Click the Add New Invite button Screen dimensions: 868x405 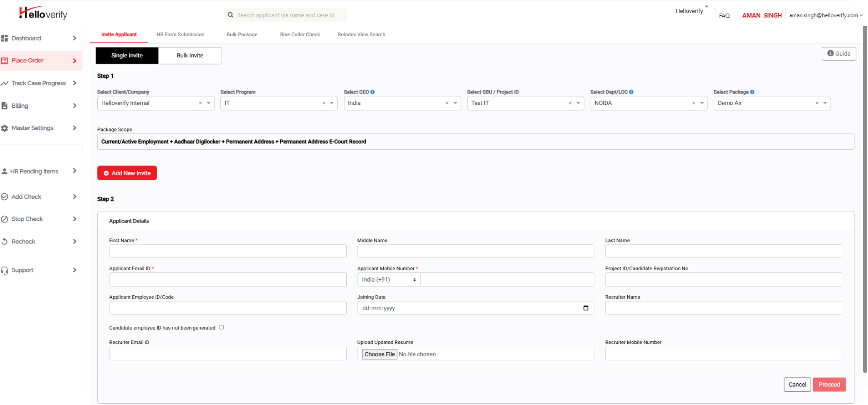click(x=127, y=173)
